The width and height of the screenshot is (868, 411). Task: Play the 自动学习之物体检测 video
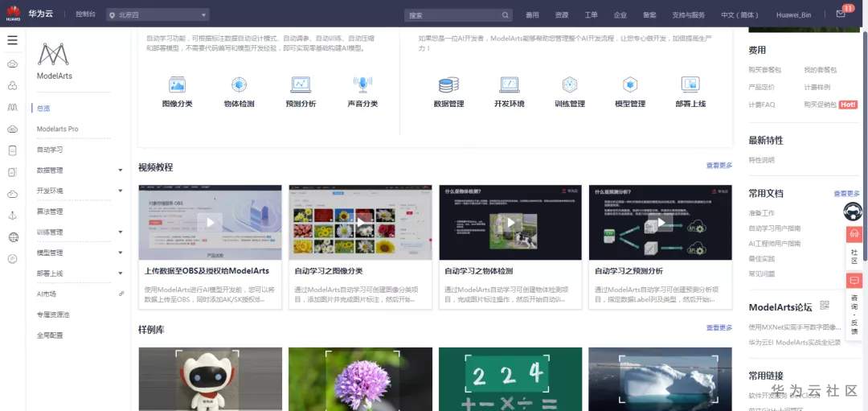tap(510, 223)
